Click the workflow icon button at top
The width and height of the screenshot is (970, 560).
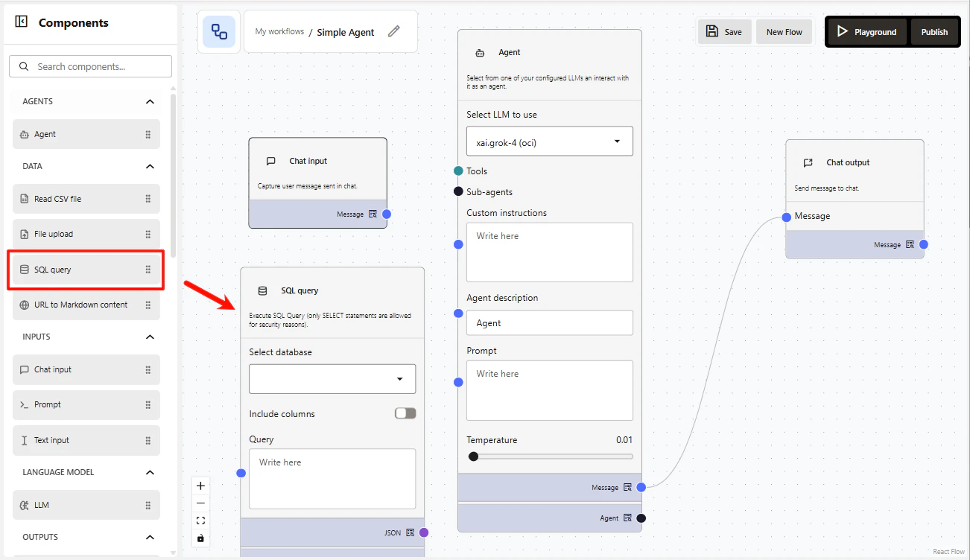219,31
